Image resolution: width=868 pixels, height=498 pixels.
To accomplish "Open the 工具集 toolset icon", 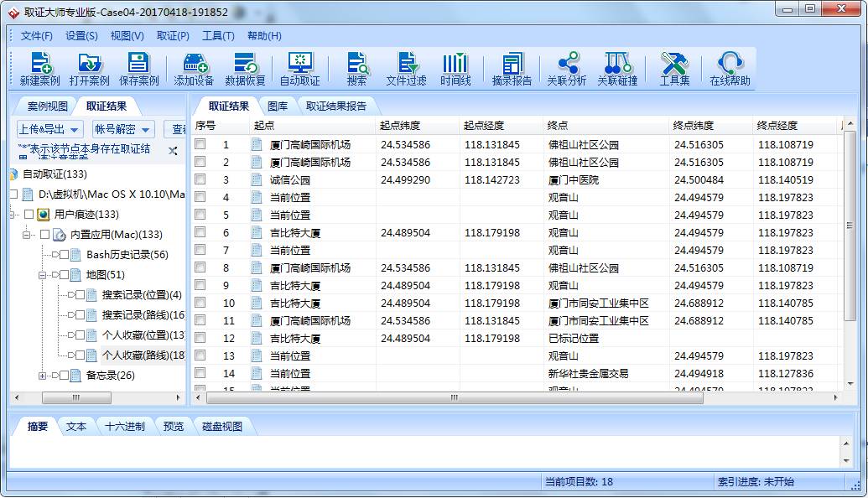I will (674, 69).
